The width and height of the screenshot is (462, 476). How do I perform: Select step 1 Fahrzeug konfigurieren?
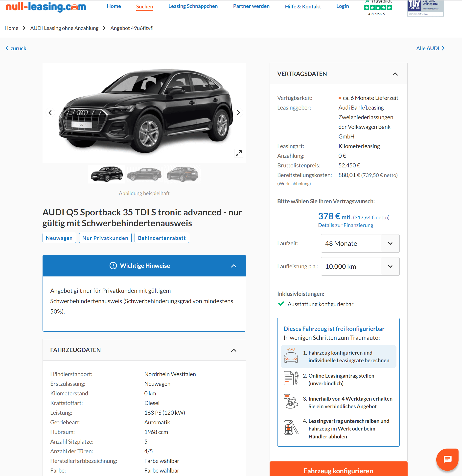[x=339, y=357]
